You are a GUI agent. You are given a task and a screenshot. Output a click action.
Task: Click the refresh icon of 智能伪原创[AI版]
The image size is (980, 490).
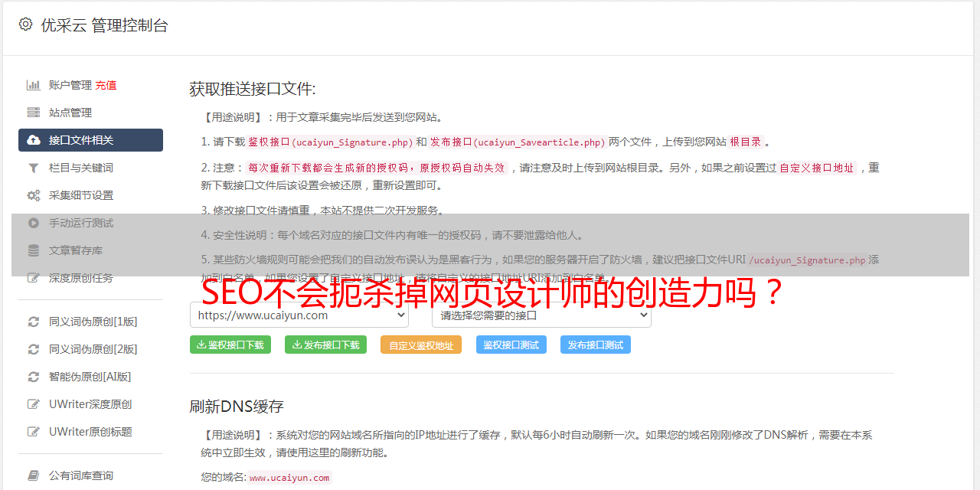tap(34, 377)
